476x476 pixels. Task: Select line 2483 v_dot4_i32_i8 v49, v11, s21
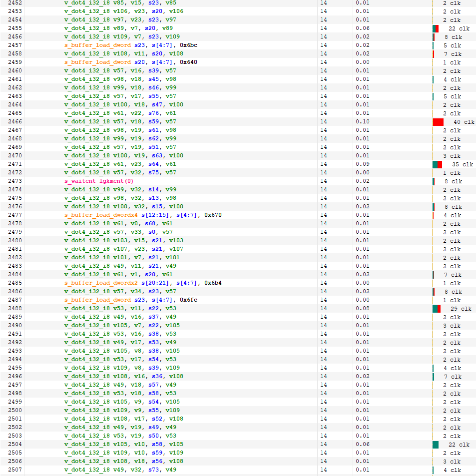(120, 266)
